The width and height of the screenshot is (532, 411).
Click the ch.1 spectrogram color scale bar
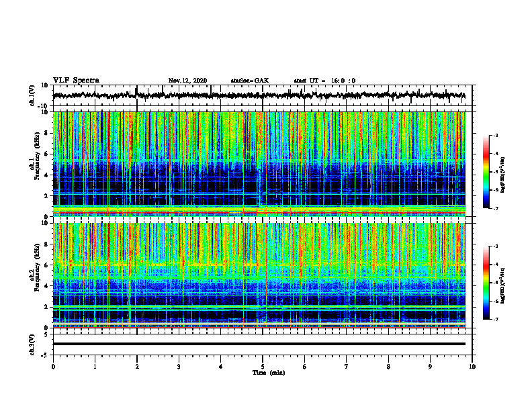[486, 172]
